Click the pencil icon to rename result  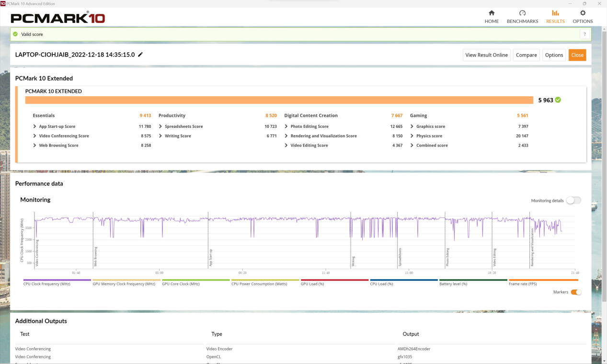pyautogui.click(x=140, y=55)
